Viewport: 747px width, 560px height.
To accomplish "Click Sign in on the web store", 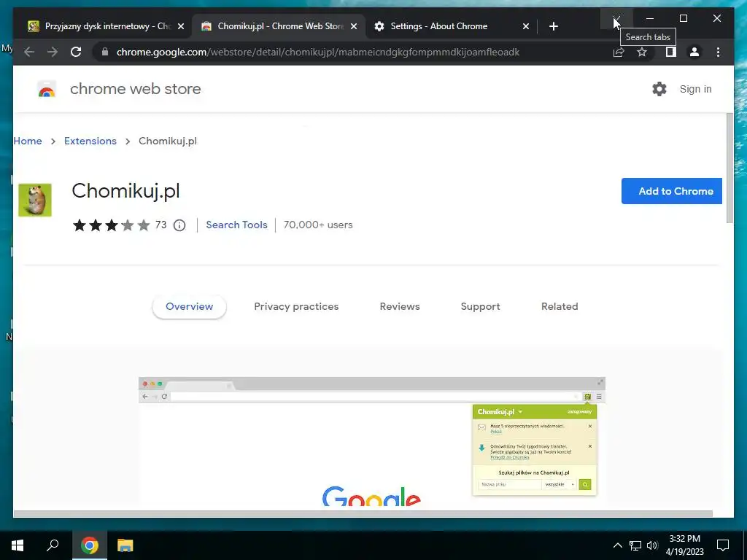I will (695, 89).
